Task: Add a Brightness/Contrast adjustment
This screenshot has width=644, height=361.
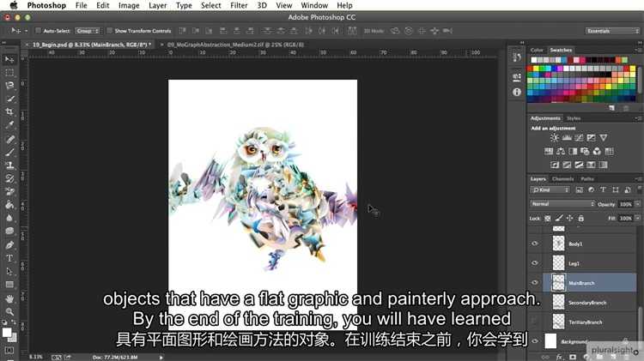Action: pyautogui.click(x=555, y=138)
